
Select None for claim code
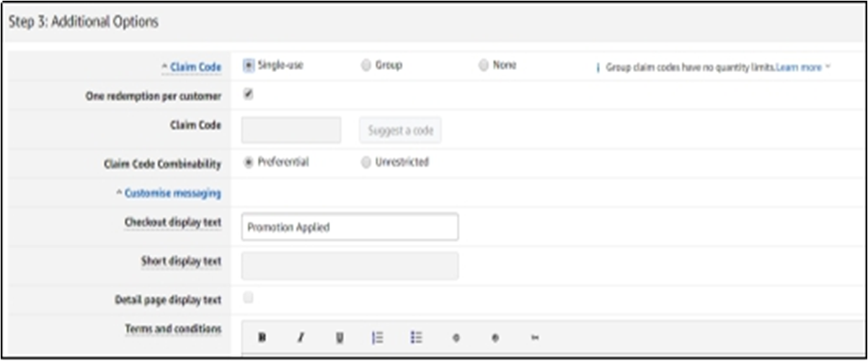coord(483,65)
